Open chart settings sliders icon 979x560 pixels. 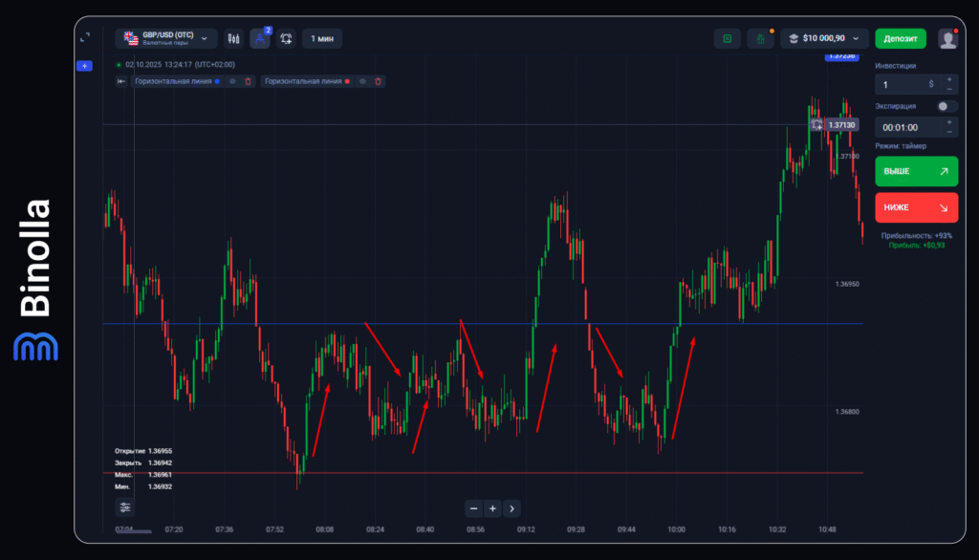click(x=125, y=507)
